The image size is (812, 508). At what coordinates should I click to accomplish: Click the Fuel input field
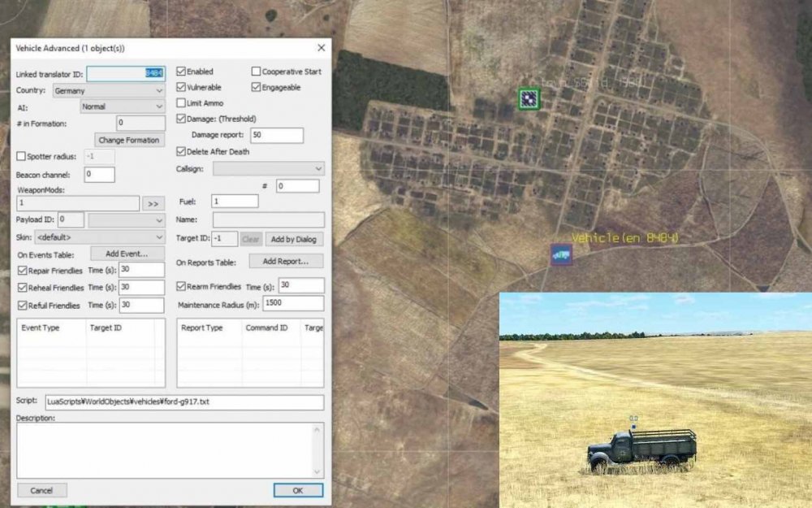[x=235, y=201]
